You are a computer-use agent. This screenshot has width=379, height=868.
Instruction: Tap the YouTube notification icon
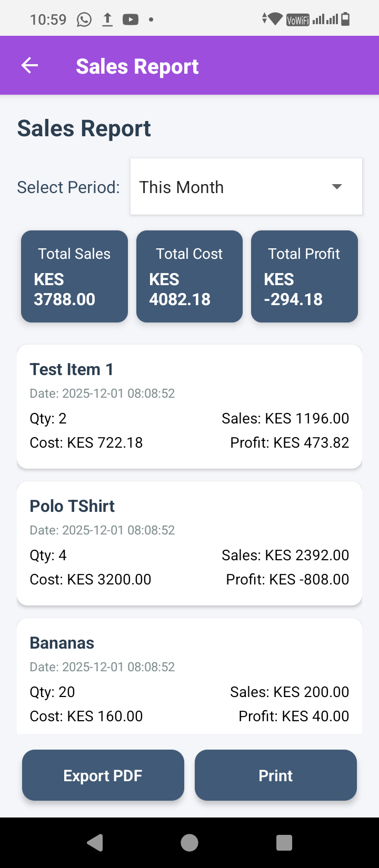(131, 20)
